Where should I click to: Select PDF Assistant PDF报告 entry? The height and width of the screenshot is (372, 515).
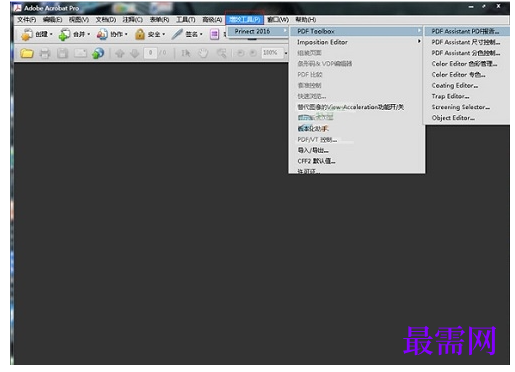[x=467, y=31]
